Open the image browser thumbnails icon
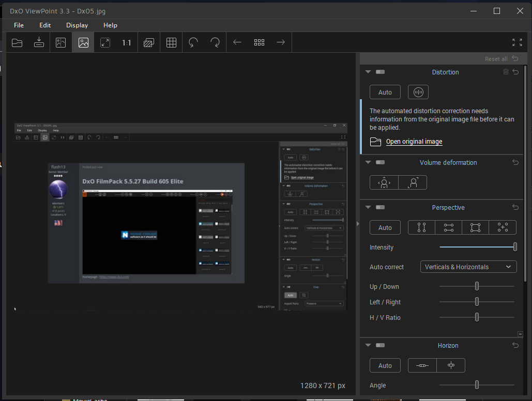The height and width of the screenshot is (401, 532). click(x=259, y=42)
